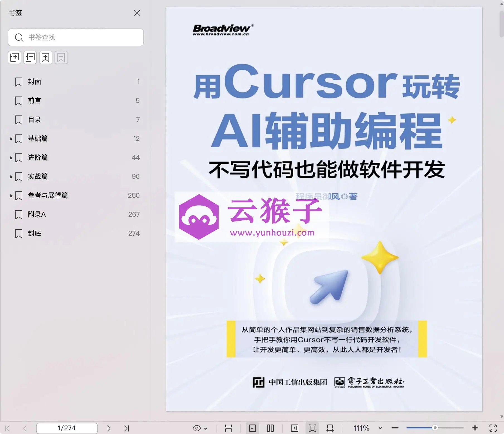The image size is (504, 434).
Task: Select fit width view
Action: (330, 428)
